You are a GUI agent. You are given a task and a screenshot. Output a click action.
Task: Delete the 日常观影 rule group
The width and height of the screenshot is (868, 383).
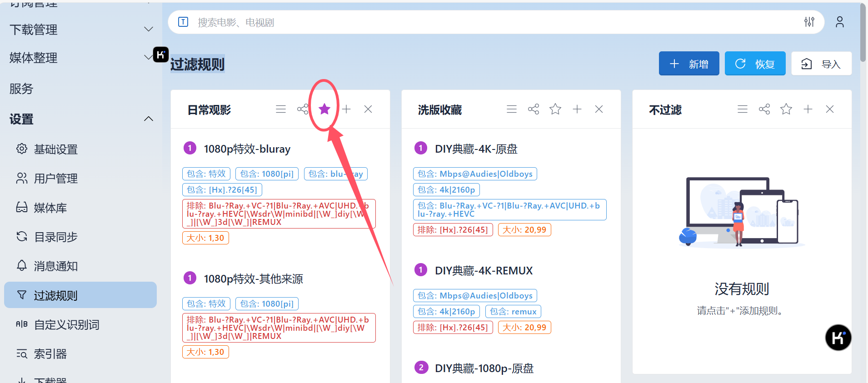(x=368, y=109)
